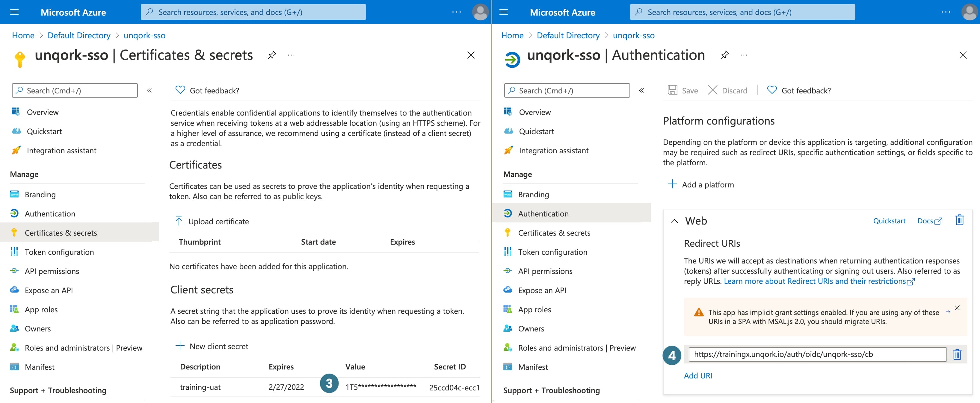Collapse the Web platform section

[x=674, y=221]
